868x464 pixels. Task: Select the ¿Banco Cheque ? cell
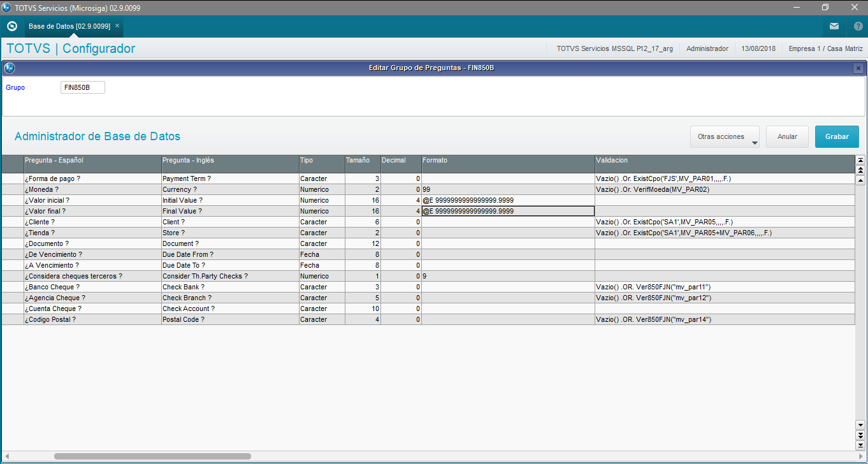click(x=92, y=287)
